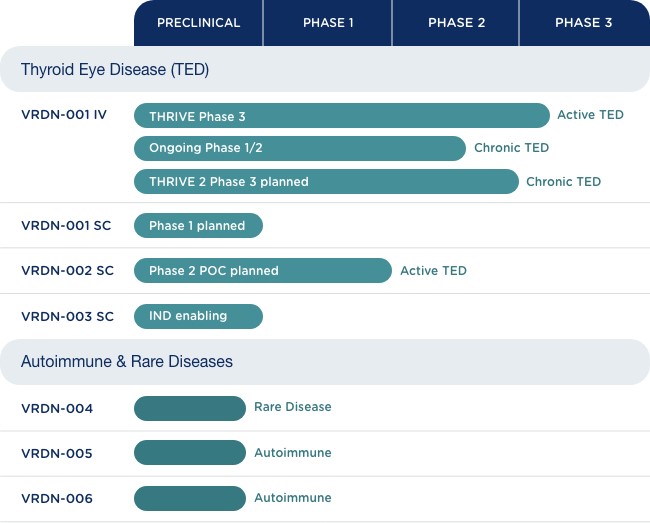
Task: Click the VRDN-004 Rare Disease bar
Action: (189, 408)
